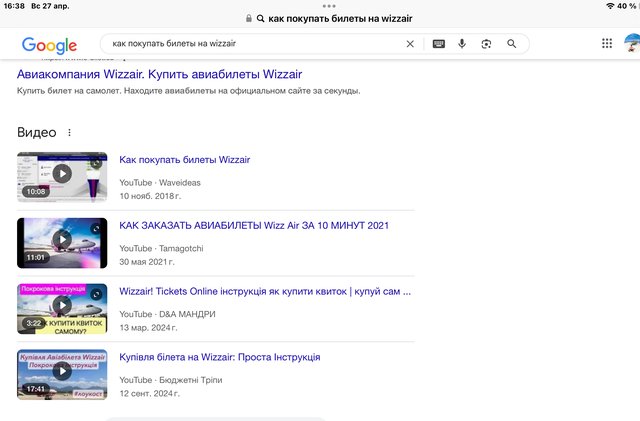The image size is (640, 421).
Task: Play the 3:22 D&A МАНДРИ video thumbnail
Action: point(62,309)
